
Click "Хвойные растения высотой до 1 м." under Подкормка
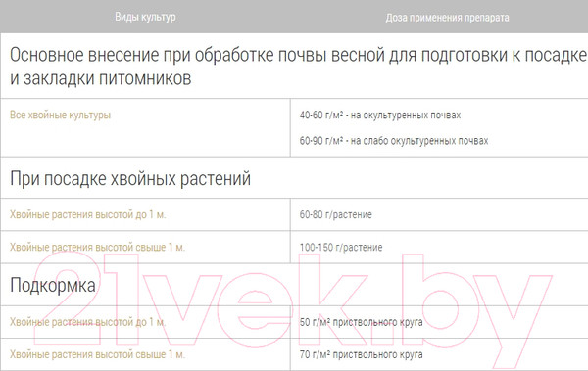[x=88, y=322]
